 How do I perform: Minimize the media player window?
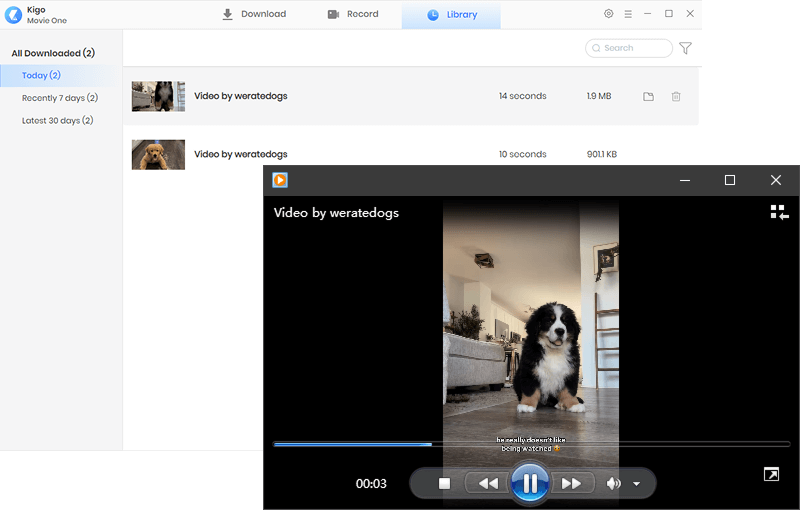[x=685, y=180]
